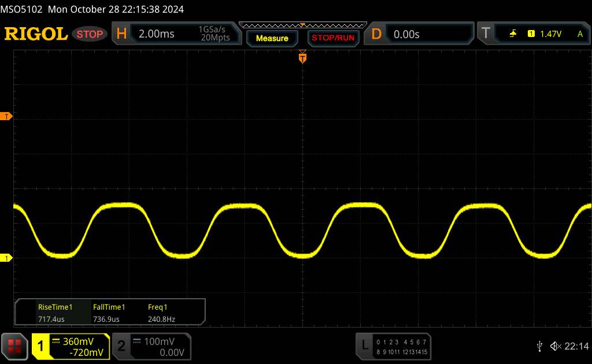Image resolution: width=592 pixels, height=364 pixels.
Task: Select the yellow channel 1 ground marker
Action: pyautogui.click(x=7, y=258)
